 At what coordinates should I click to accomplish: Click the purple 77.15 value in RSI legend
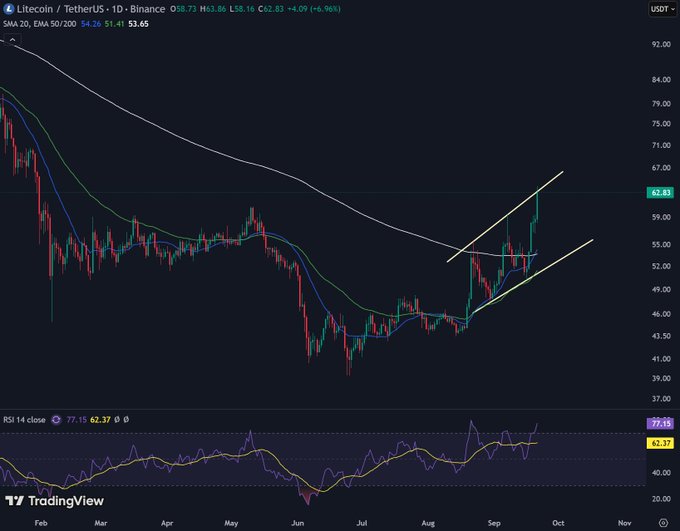coord(76,420)
